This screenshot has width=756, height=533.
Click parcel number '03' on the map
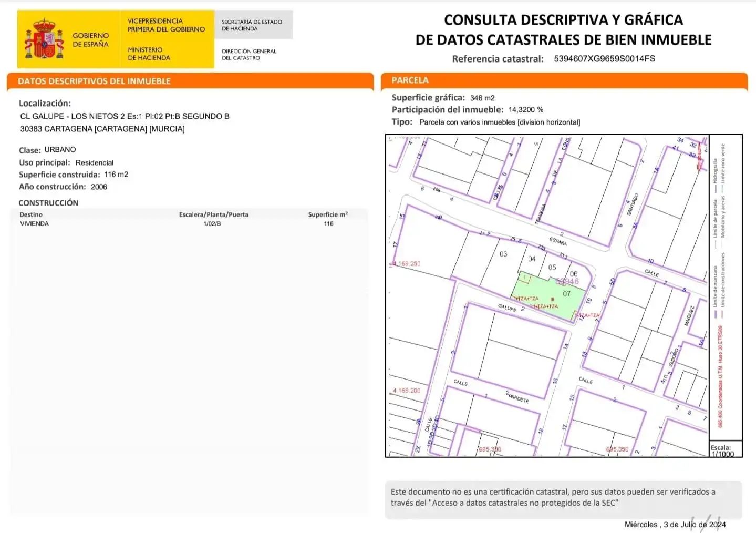pyautogui.click(x=503, y=254)
